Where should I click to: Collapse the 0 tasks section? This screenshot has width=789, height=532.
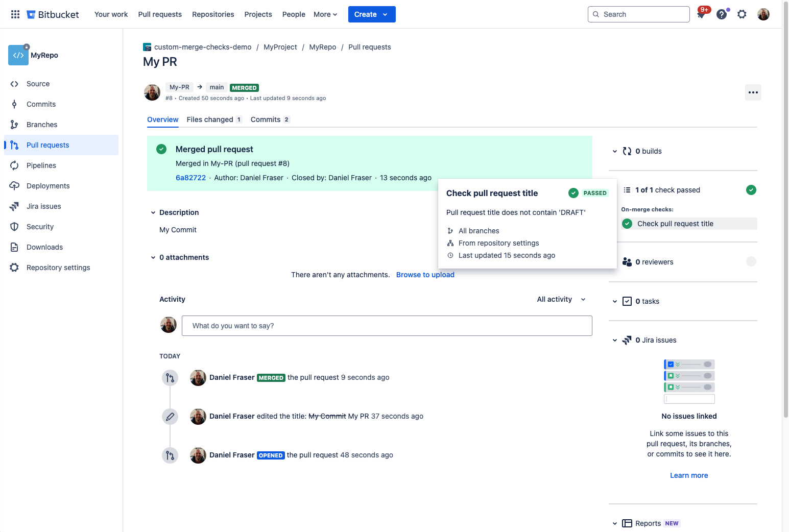615,301
